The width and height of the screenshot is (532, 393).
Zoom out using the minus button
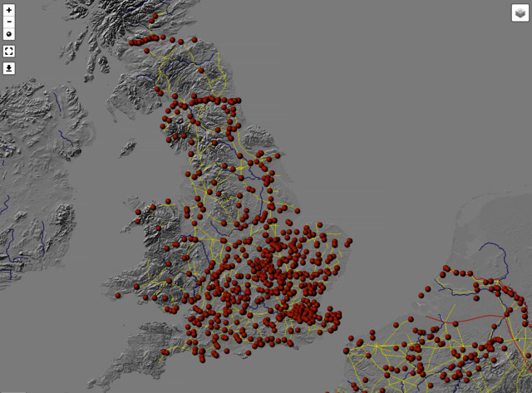point(9,22)
